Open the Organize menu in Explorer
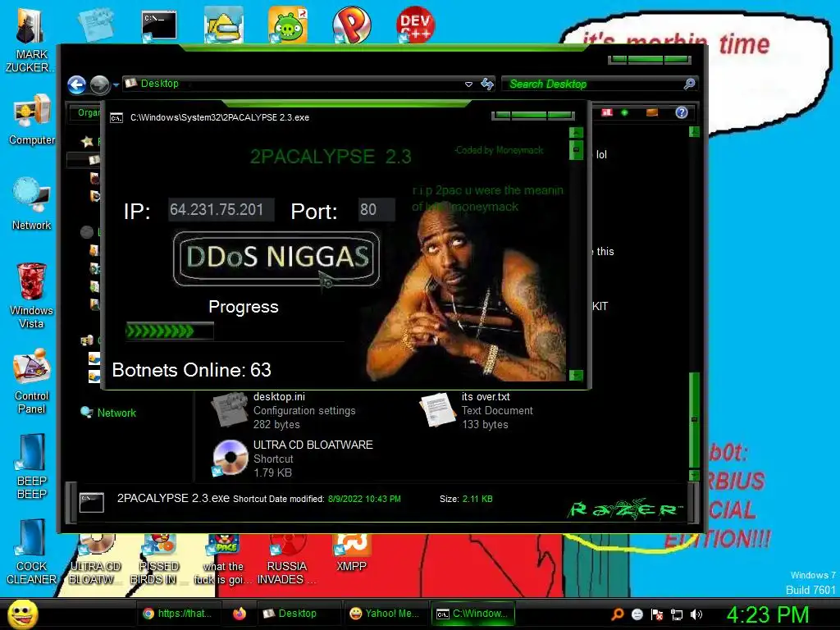Screen dimensions: 840x630 pyautogui.click(x=86, y=112)
